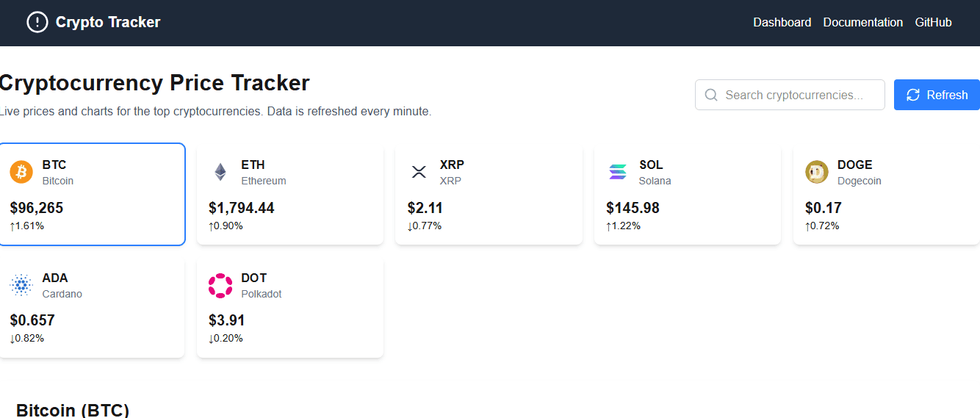
Task: Click the Bitcoin orange coin icon
Action: [21, 172]
